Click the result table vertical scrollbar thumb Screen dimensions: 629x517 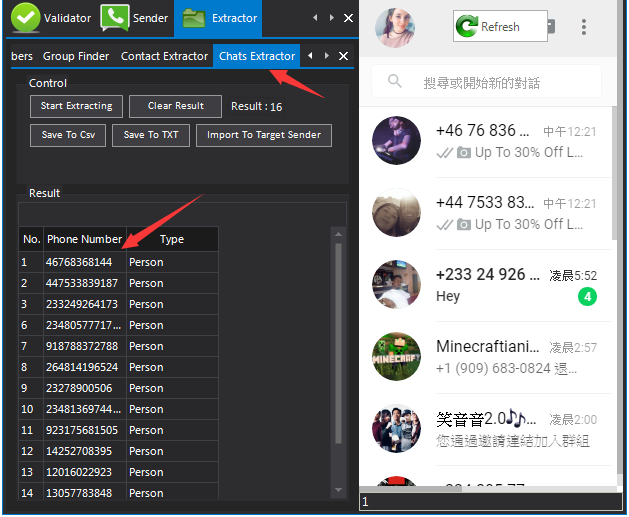(338, 343)
